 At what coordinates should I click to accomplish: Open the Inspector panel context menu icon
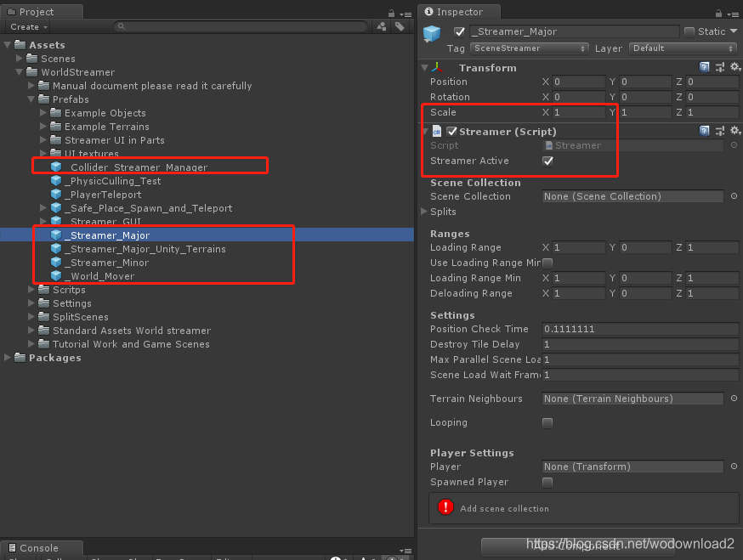[x=733, y=14]
